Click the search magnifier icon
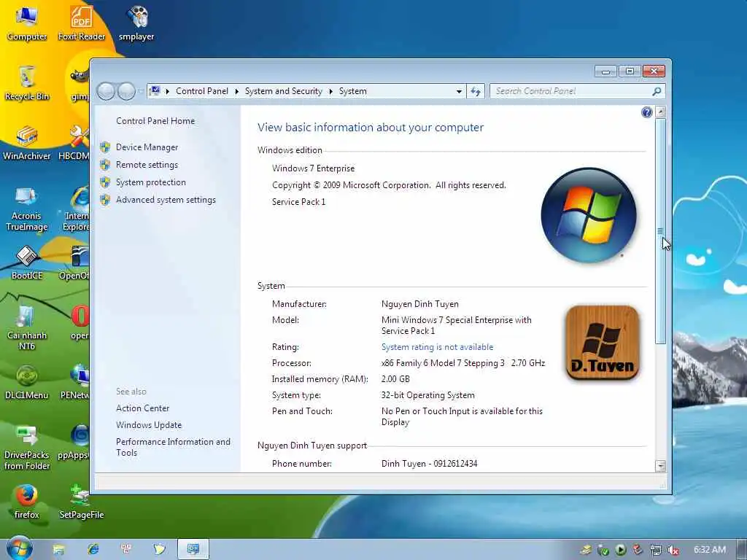Screen dimensions: 747x560 click(x=657, y=91)
